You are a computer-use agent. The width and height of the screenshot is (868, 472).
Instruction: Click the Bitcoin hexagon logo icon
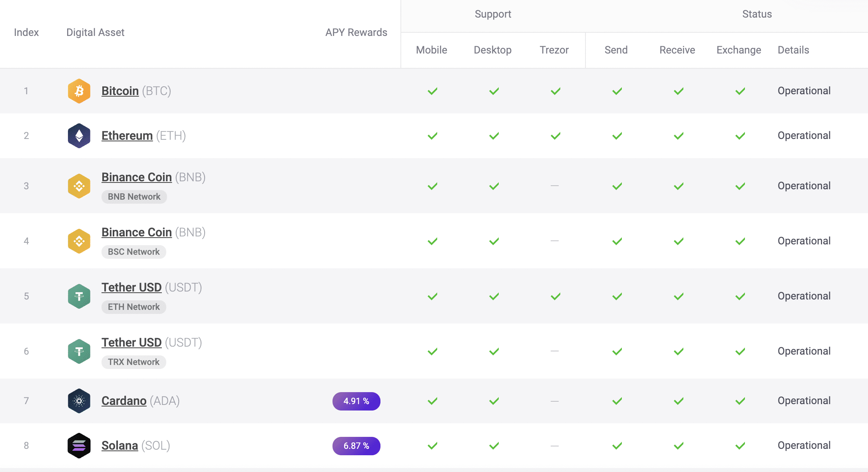(79, 91)
